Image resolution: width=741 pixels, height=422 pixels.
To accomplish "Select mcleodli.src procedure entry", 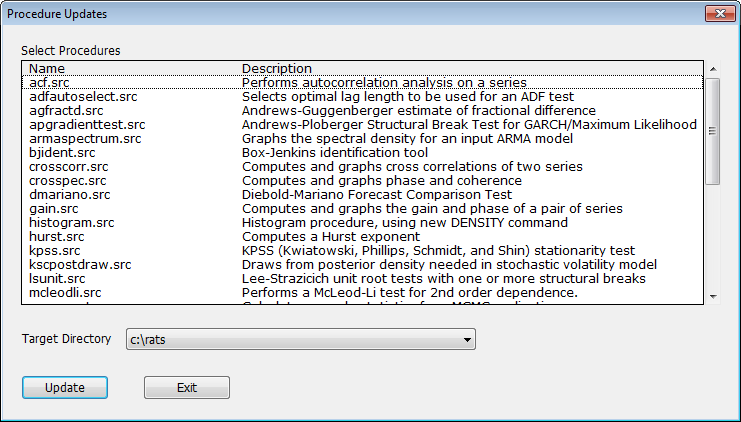I will pos(65,292).
